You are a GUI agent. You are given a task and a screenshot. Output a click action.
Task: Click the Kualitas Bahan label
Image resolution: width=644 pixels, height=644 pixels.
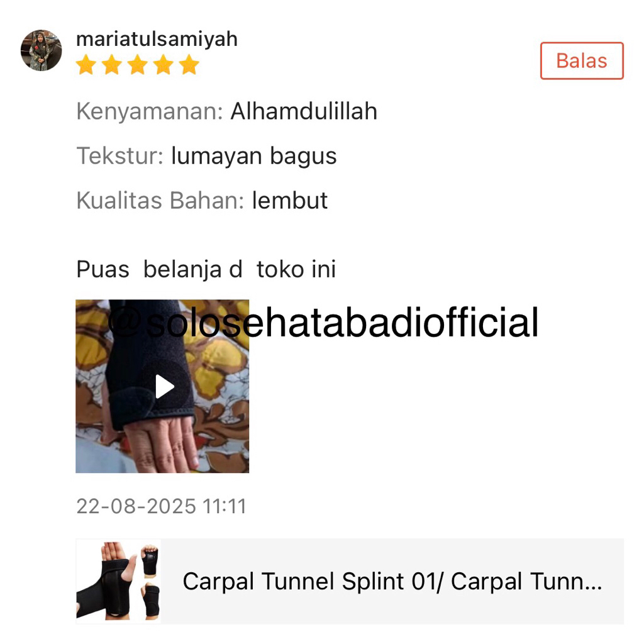coord(160,201)
